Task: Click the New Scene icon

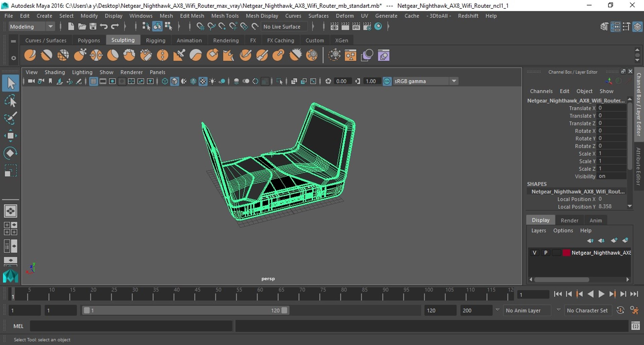Action: 71,27
